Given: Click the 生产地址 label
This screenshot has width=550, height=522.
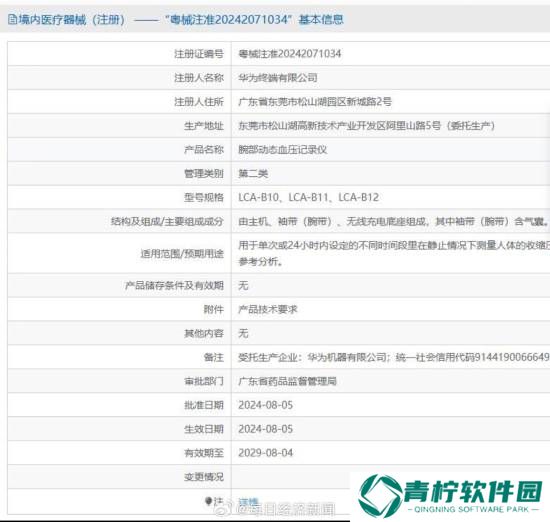Looking at the screenshot, I should [204, 126].
